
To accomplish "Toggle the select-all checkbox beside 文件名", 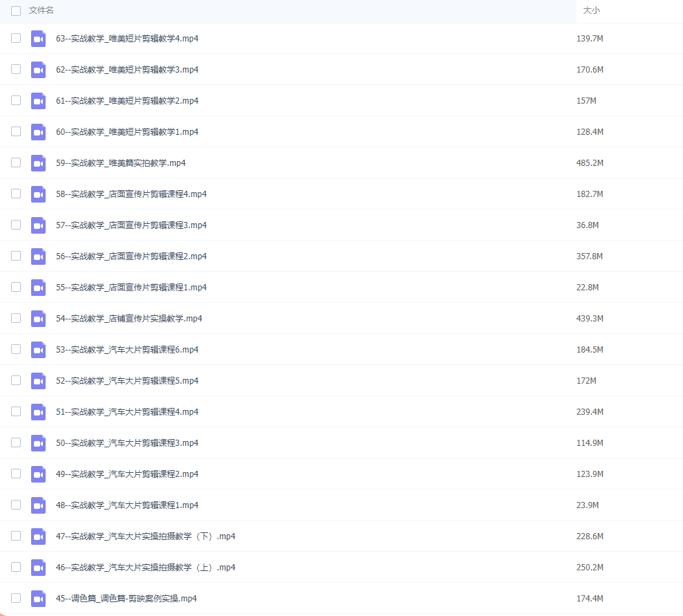I will coord(16,11).
